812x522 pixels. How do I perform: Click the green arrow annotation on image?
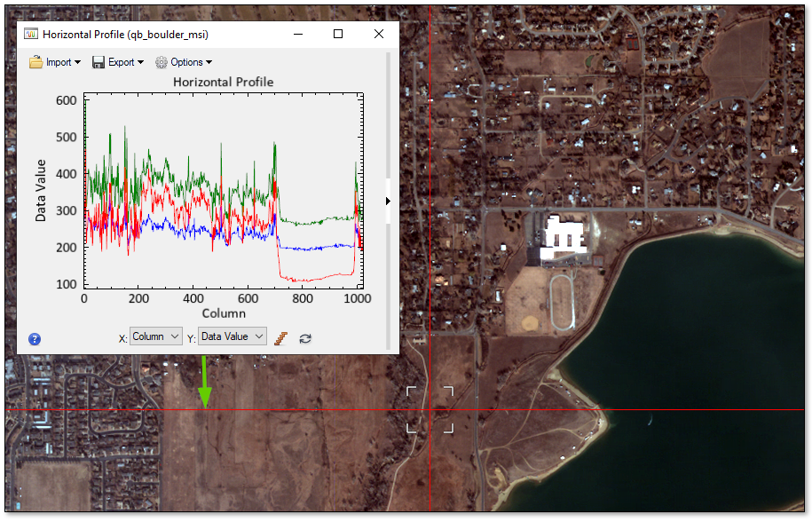click(x=205, y=382)
